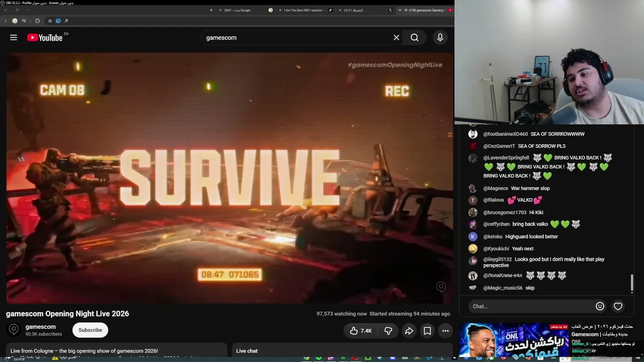Click the blue address bar icon beside star
Viewport: 644px width, 362px height.
point(58,21)
